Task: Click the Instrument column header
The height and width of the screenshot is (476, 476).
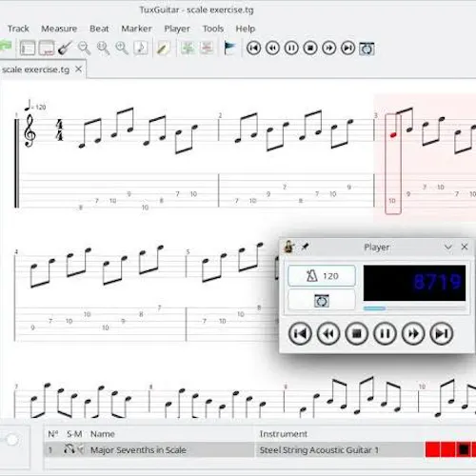Action: coord(284,434)
